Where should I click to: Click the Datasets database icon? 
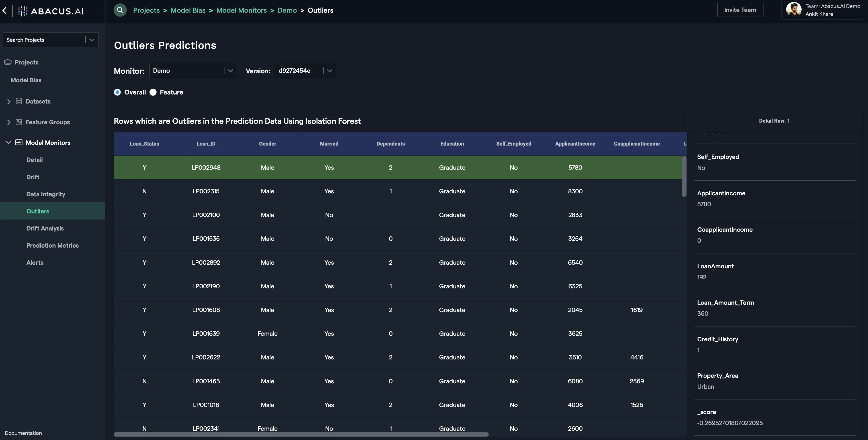(19, 101)
